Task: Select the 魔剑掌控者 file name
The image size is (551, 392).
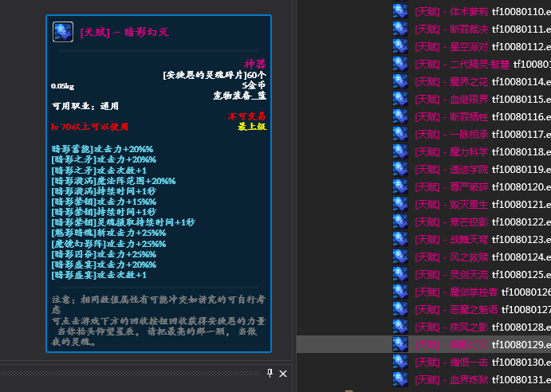Action: [526, 292]
